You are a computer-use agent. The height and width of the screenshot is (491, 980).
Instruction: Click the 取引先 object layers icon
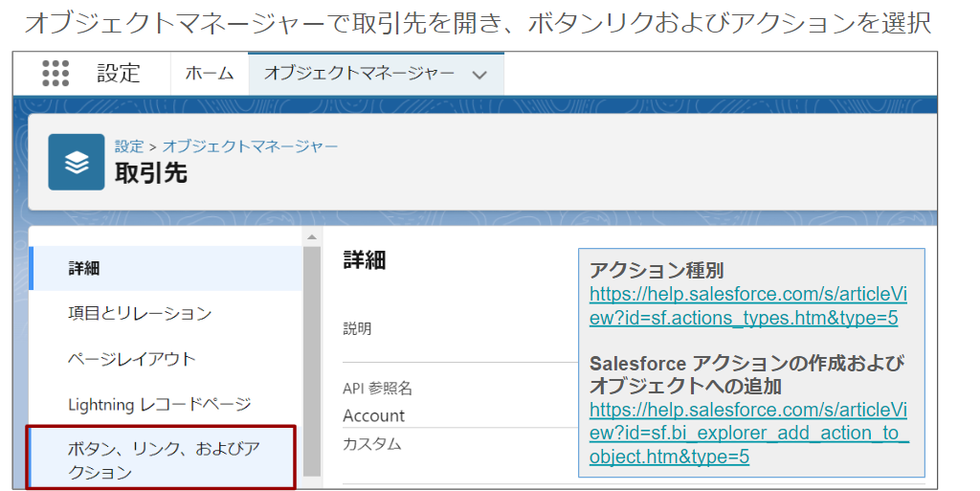(x=77, y=162)
